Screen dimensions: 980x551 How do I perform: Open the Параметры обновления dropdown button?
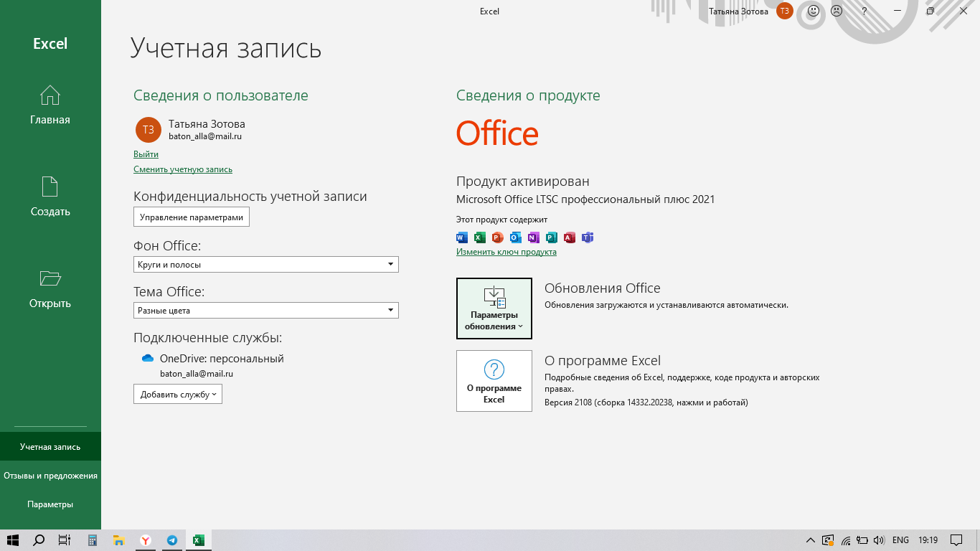pyautogui.click(x=494, y=309)
